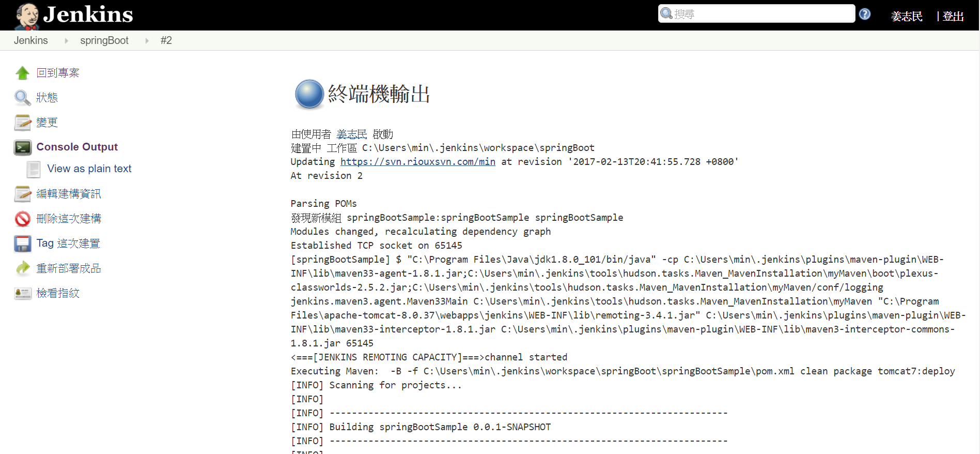Open the https://svn.riouxsvn.com/min link
Image resolution: width=980 pixels, height=454 pixels.
(x=418, y=162)
